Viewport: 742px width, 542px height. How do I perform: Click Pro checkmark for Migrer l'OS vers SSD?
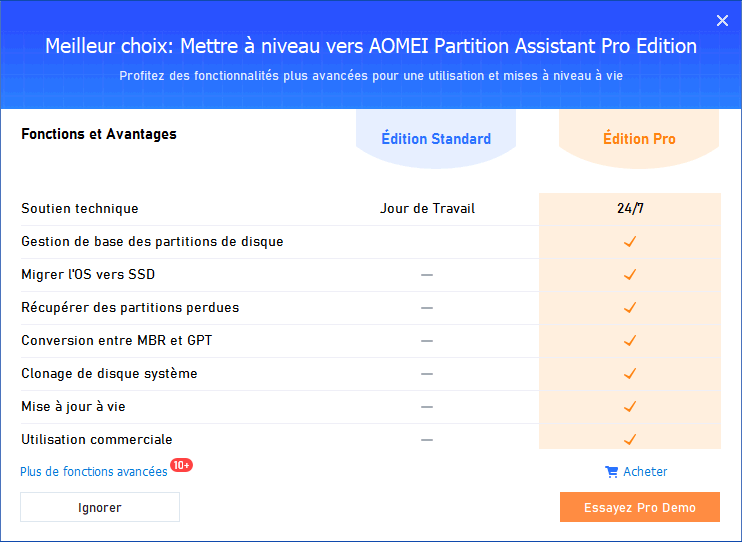pyautogui.click(x=629, y=275)
